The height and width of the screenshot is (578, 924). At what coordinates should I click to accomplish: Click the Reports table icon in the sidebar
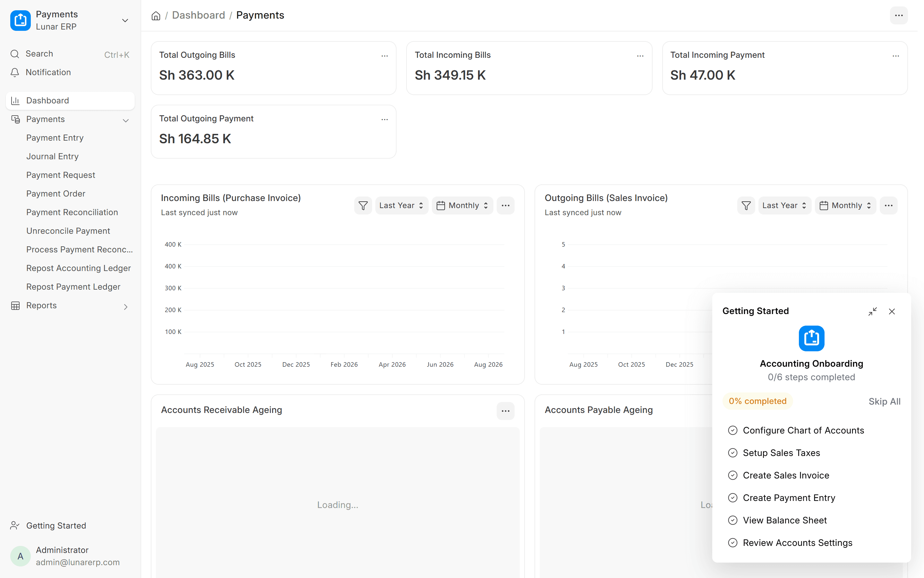pos(15,306)
